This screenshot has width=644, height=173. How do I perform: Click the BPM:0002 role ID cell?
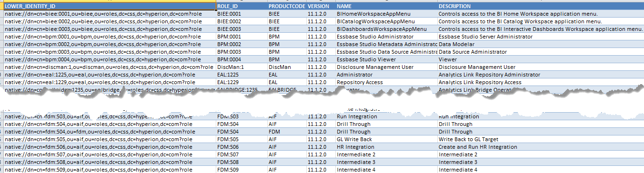[241, 45]
